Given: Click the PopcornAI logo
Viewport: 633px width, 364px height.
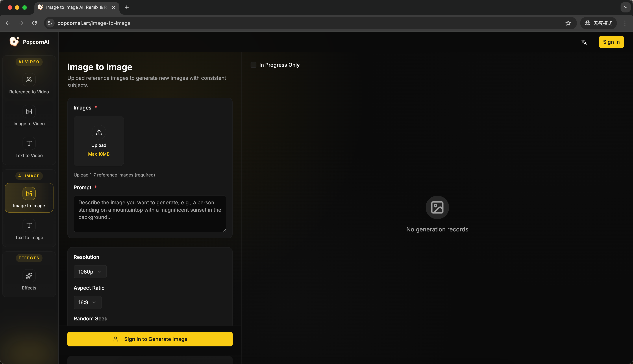Looking at the screenshot, I should point(29,42).
